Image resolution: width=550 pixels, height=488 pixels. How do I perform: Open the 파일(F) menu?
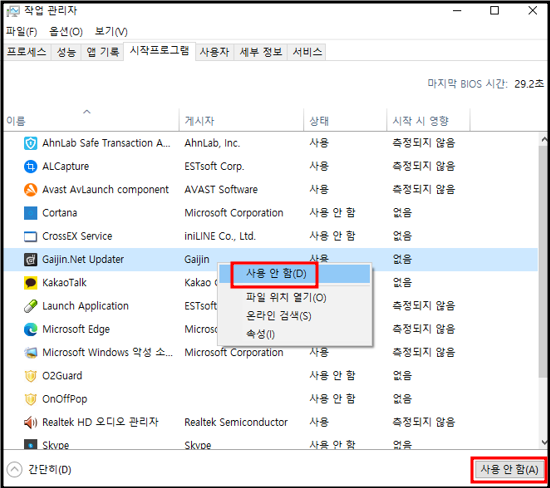pos(21,32)
